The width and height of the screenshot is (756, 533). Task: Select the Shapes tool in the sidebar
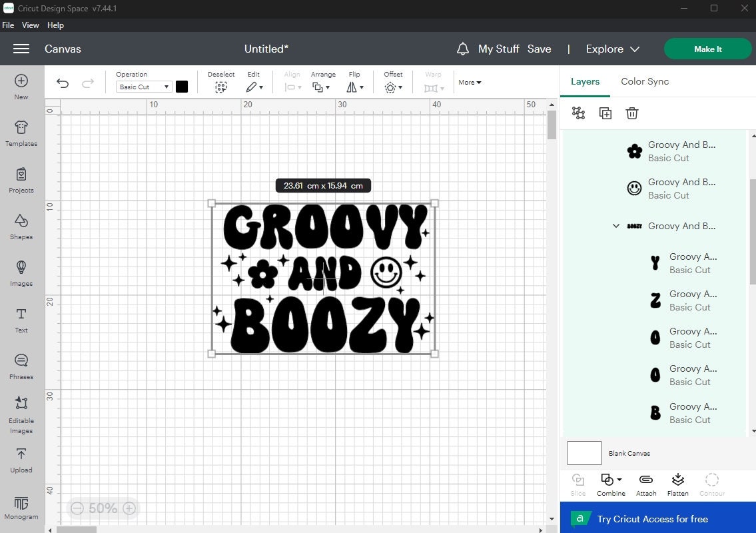(21, 227)
